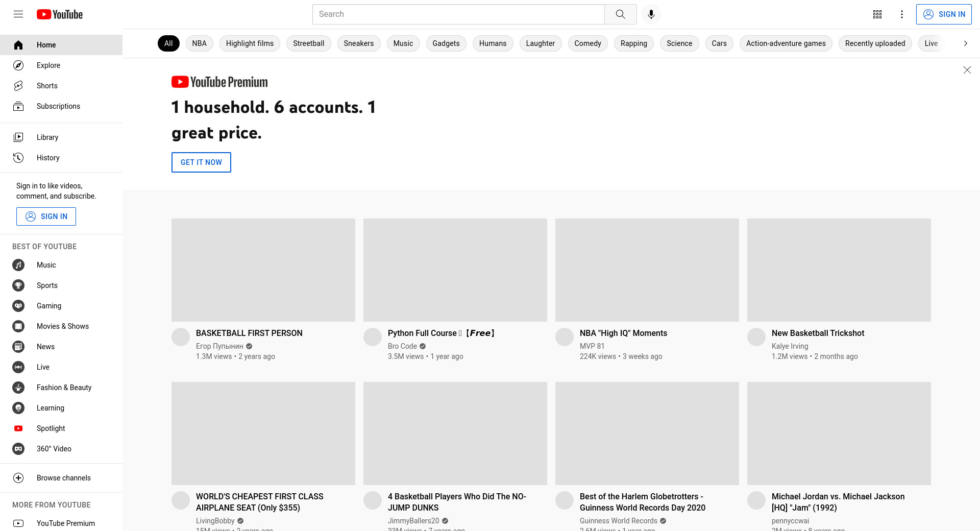Select the Rapping chip

(x=634, y=43)
